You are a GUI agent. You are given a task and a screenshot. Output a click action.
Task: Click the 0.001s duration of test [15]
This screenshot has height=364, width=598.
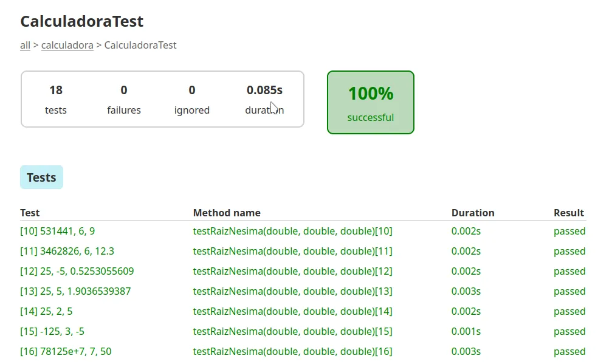466,332
